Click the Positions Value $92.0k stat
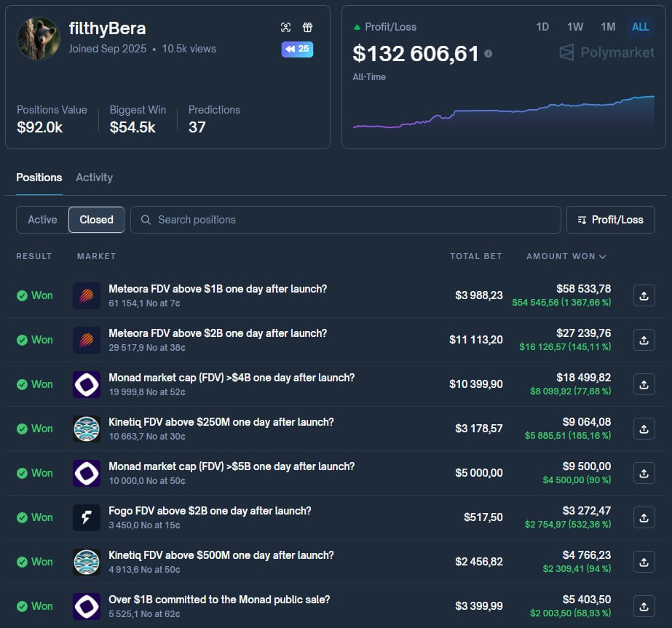Image resolution: width=672 pixels, height=628 pixels. (x=52, y=119)
